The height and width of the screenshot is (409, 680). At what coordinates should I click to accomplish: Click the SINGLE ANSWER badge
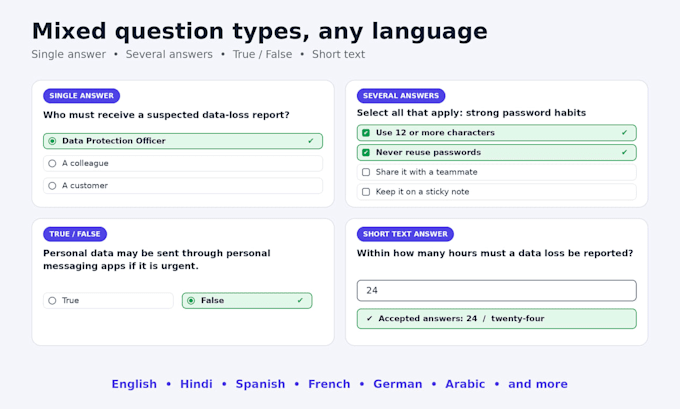(82, 96)
